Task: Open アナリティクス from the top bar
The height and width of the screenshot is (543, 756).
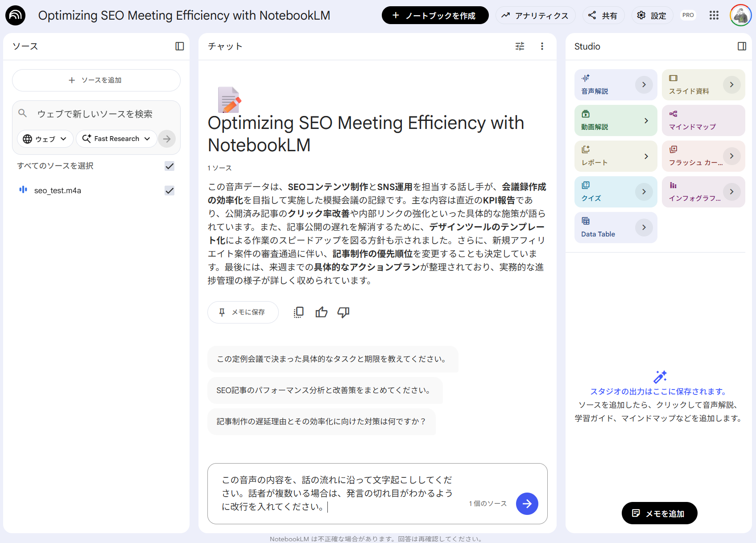Action: click(x=536, y=15)
